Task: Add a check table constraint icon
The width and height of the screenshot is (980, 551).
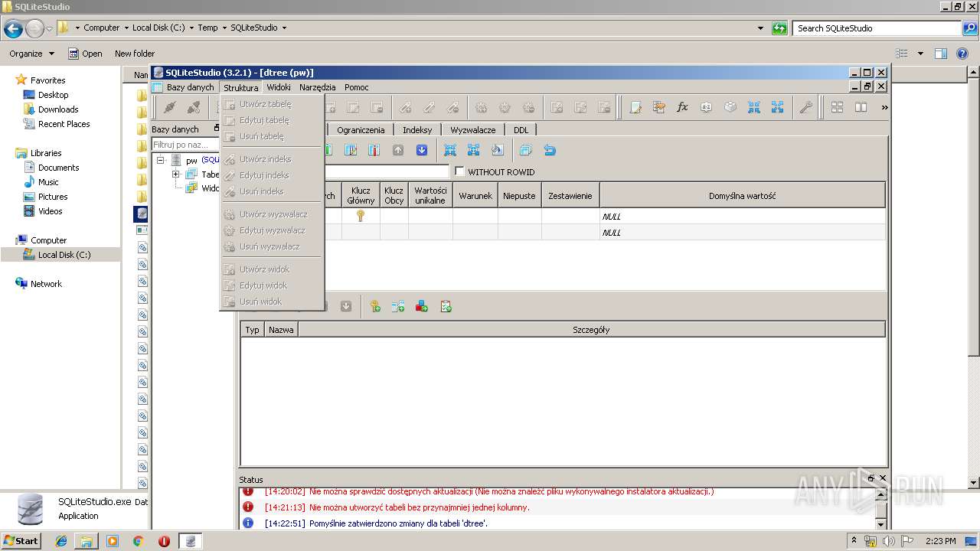Action: click(x=446, y=307)
